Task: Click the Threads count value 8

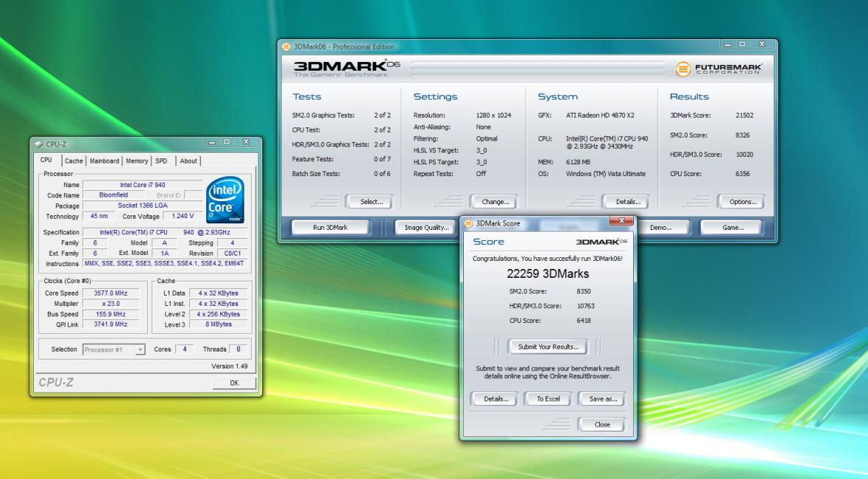Action: pyautogui.click(x=239, y=349)
